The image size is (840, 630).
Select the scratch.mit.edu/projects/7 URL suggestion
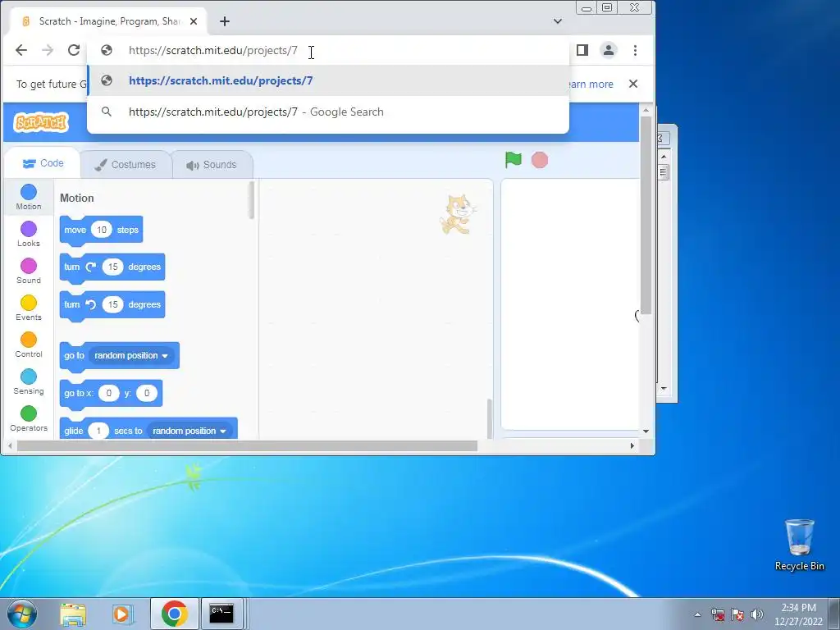tap(328, 81)
